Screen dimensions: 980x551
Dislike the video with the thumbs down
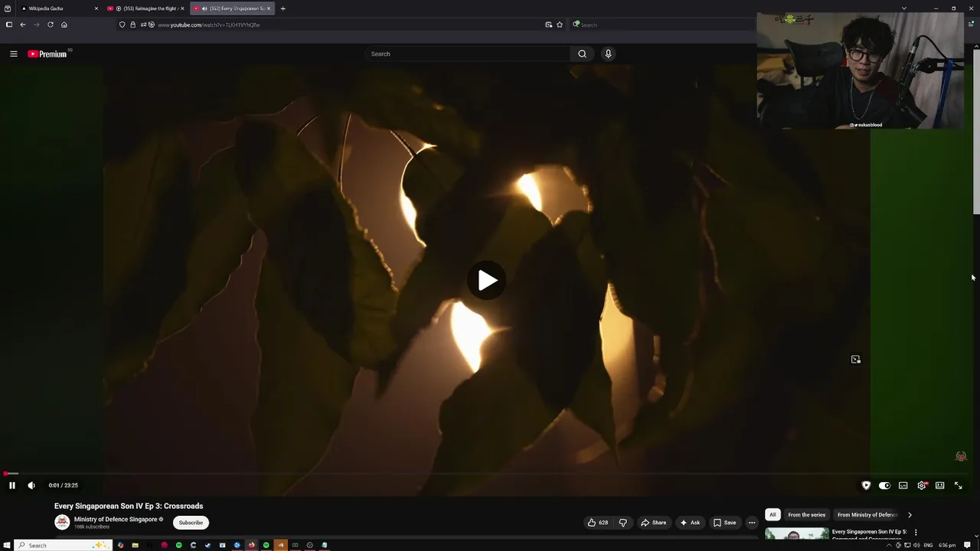coord(622,523)
